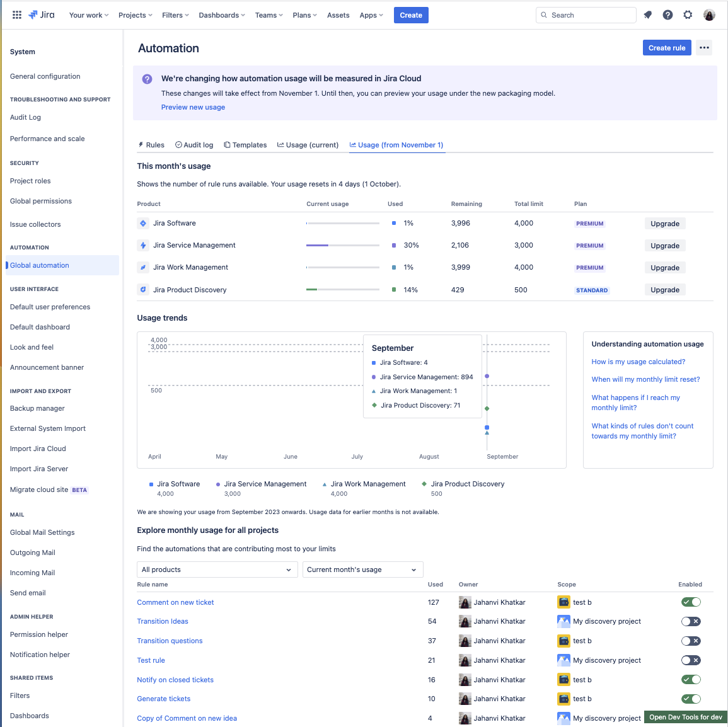Switch to the Usage (current) tab
This screenshot has width=728, height=727.
308,145
